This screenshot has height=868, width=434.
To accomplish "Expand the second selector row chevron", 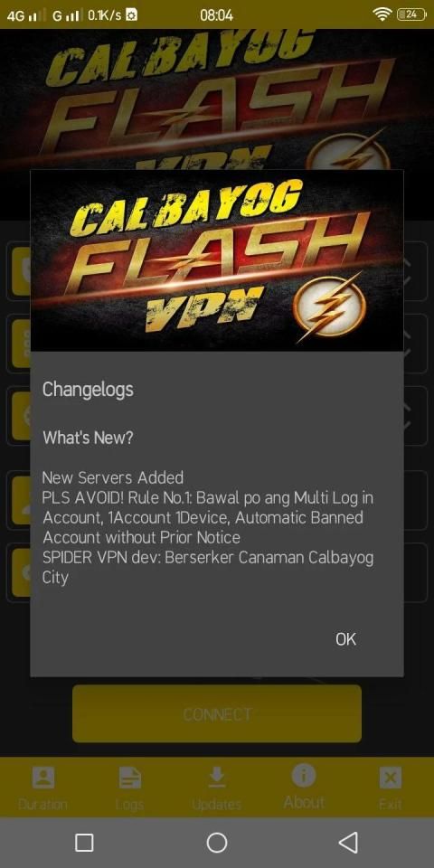I will (x=406, y=344).
